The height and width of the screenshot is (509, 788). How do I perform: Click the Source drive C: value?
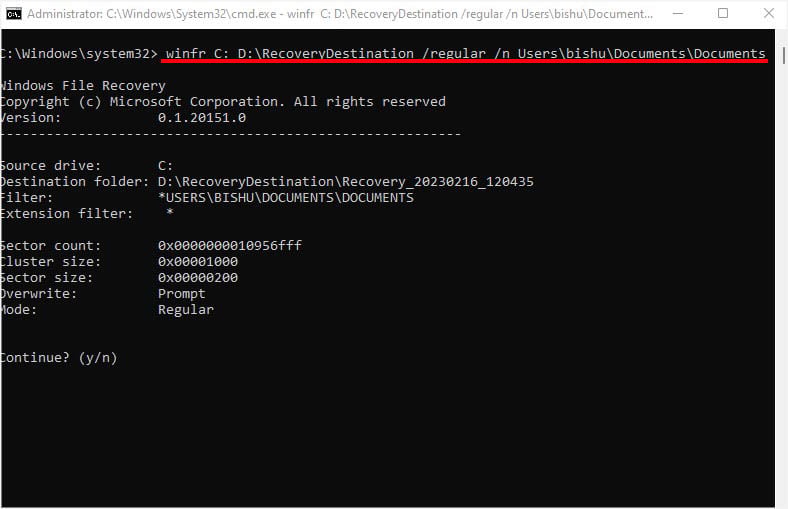tap(166, 165)
